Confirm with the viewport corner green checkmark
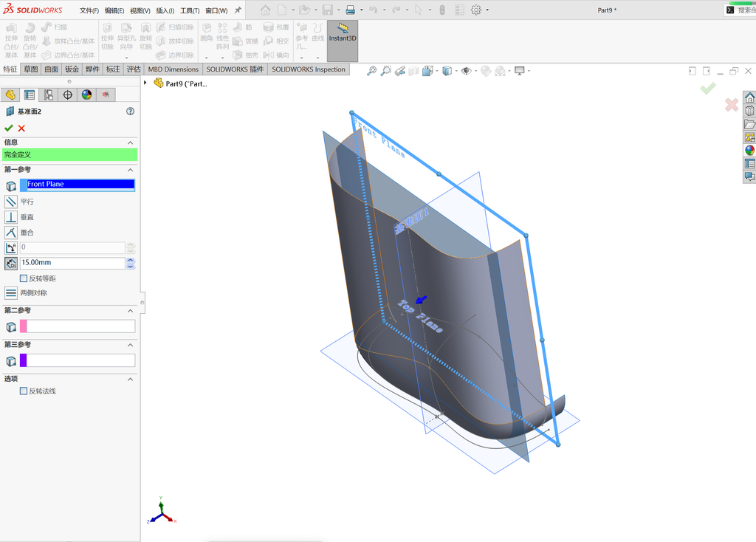The image size is (756, 542). tap(708, 89)
